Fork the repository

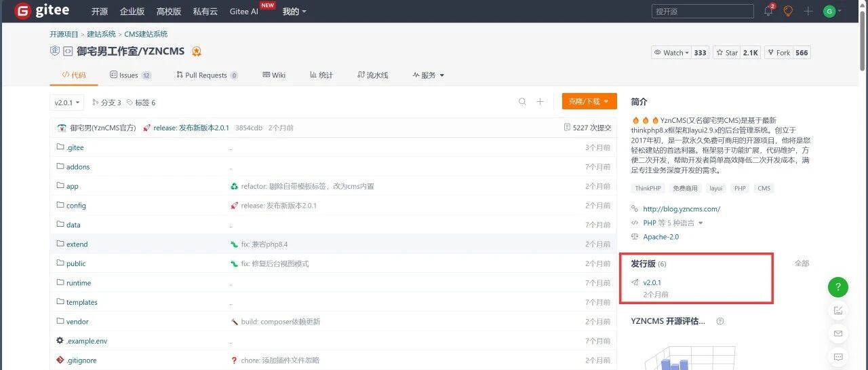point(778,52)
